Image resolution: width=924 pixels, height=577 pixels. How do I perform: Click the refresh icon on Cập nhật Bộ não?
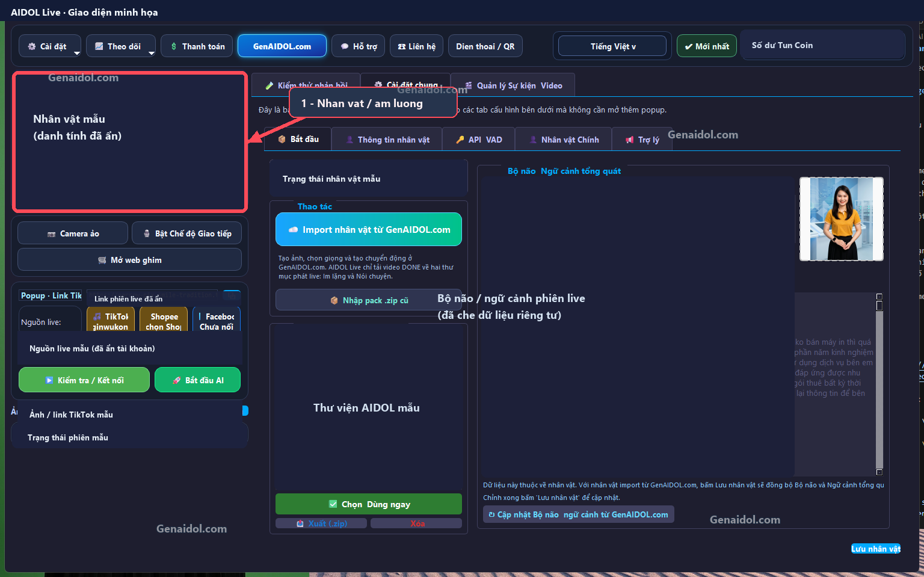coord(491,514)
